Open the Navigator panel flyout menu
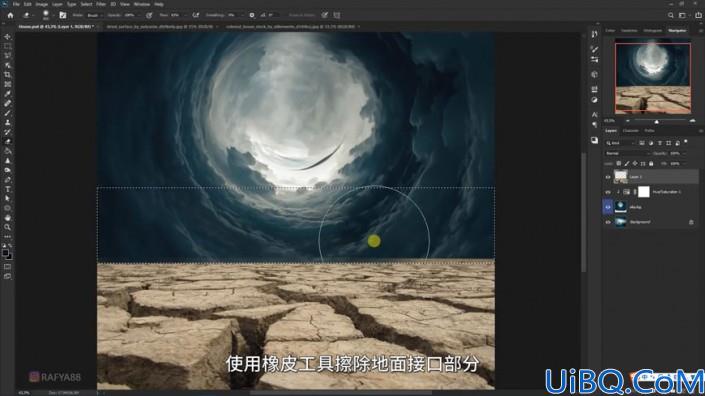 click(701, 31)
